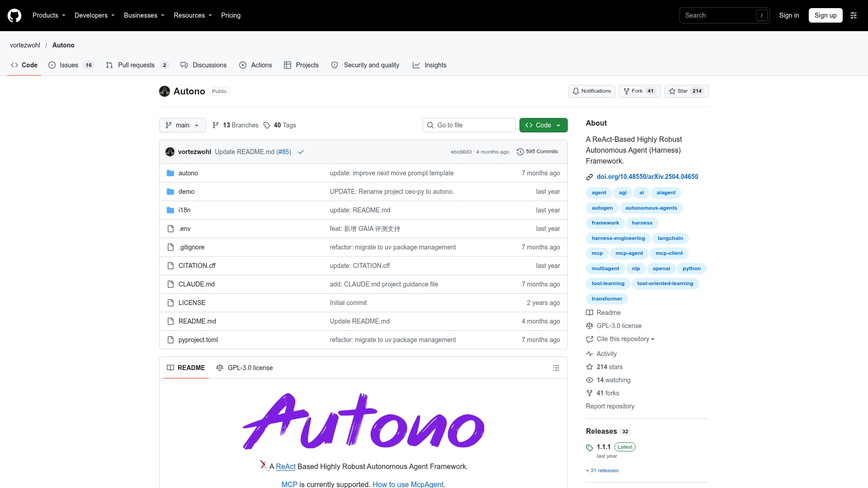Open the + 31 releases link

click(602, 470)
